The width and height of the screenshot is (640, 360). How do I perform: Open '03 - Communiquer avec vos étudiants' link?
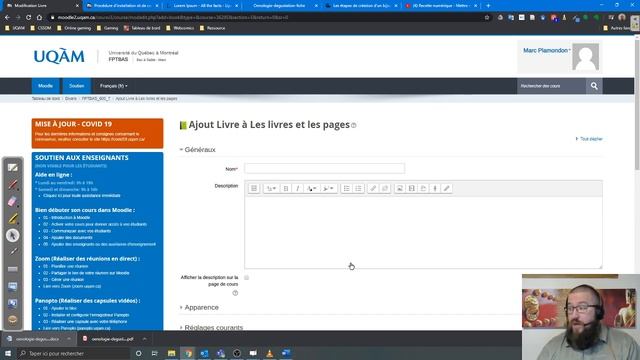77,231
